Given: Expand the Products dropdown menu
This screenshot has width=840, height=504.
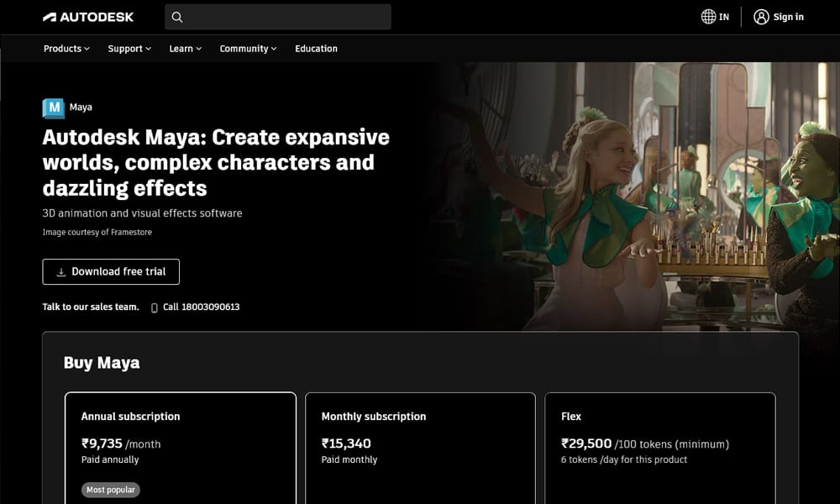Looking at the screenshot, I should 66,49.
